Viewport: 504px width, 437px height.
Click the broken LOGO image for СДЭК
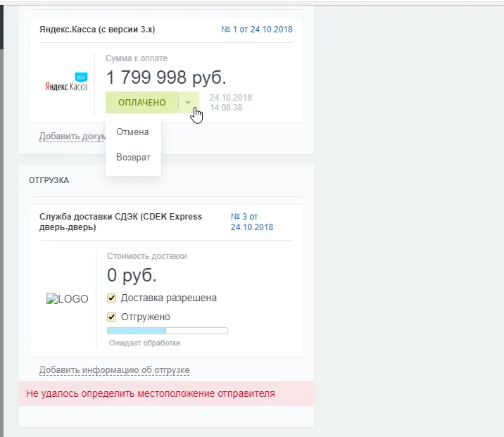pyautogui.click(x=67, y=298)
